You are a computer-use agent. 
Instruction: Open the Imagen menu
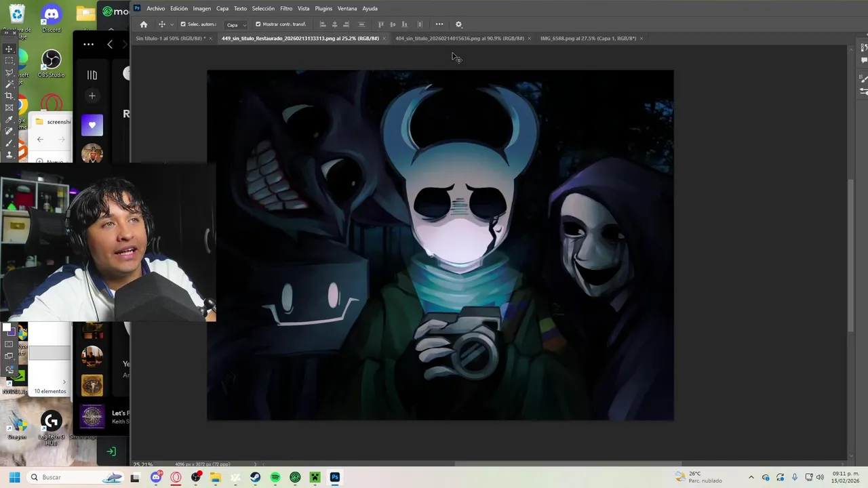tap(202, 9)
